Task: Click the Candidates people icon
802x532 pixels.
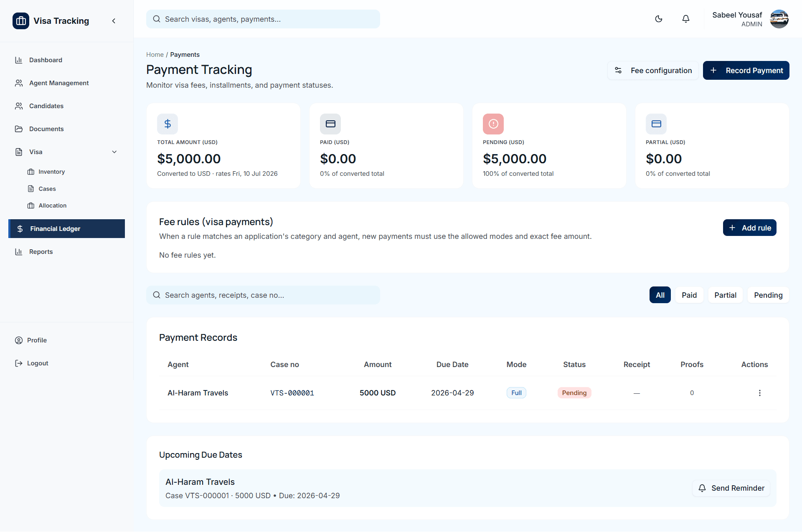Action: click(19, 106)
